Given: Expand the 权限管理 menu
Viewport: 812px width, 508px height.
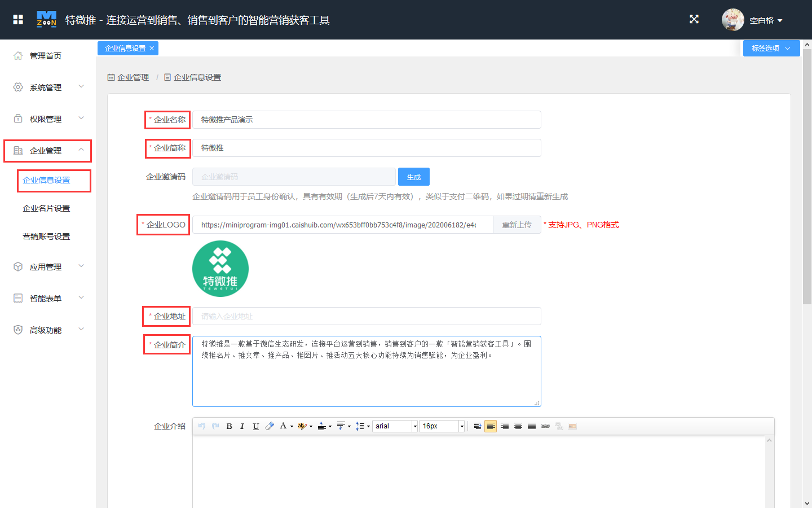Looking at the screenshot, I should pyautogui.click(x=48, y=119).
